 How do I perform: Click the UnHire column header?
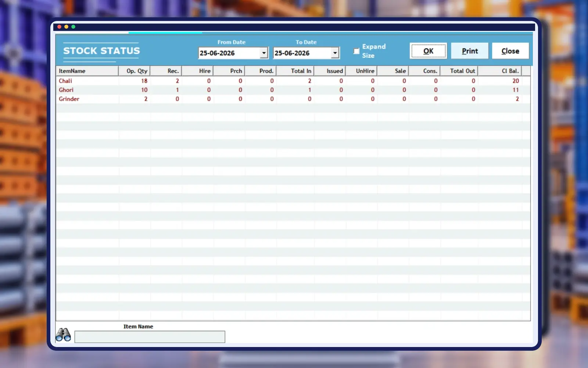[x=362, y=71]
